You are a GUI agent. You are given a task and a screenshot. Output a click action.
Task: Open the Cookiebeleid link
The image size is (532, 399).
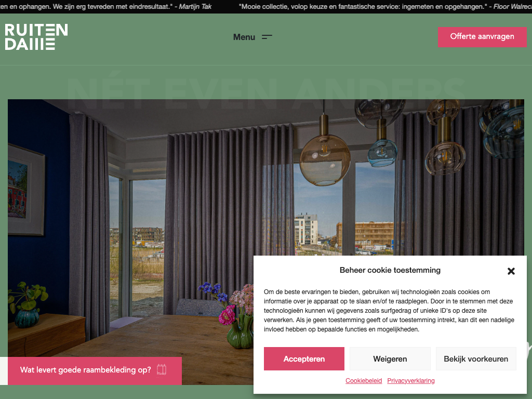(x=364, y=381)
